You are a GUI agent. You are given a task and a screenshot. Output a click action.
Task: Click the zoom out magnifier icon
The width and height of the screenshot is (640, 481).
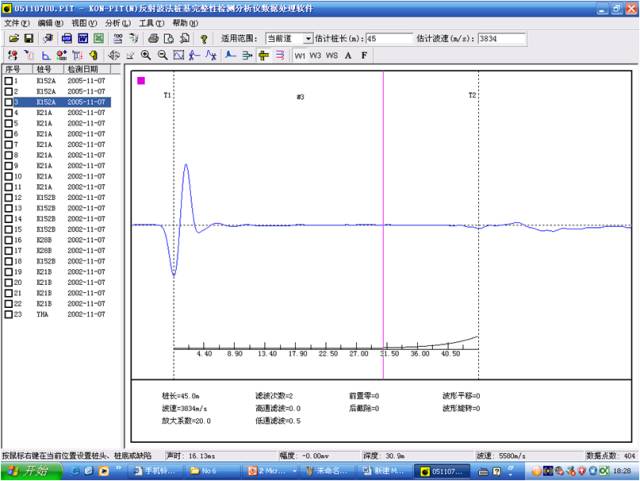162,55
